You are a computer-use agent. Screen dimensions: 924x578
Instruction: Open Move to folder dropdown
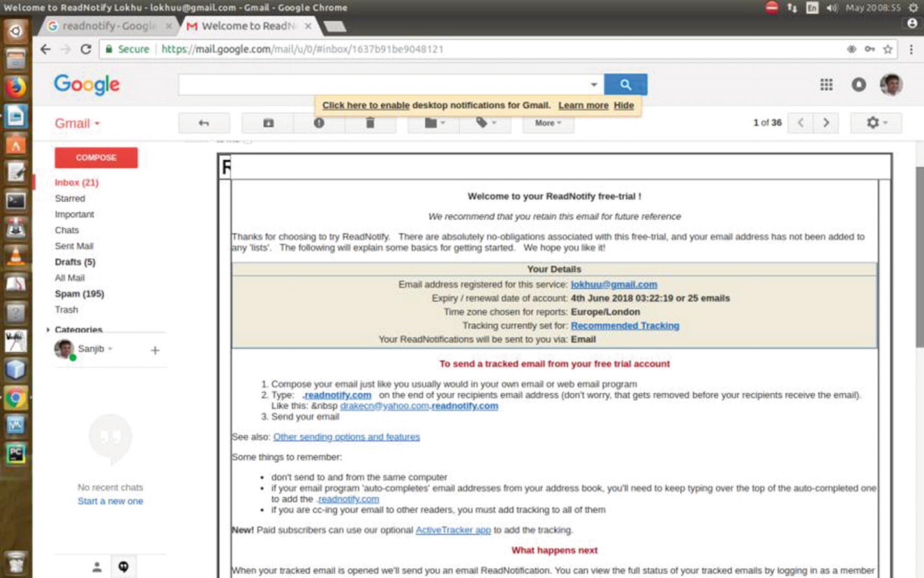(434, 123)
